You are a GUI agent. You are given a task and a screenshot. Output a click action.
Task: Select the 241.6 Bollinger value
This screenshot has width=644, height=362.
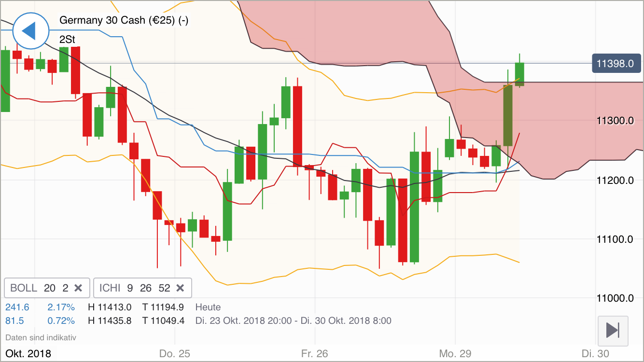tap(17, 307)
